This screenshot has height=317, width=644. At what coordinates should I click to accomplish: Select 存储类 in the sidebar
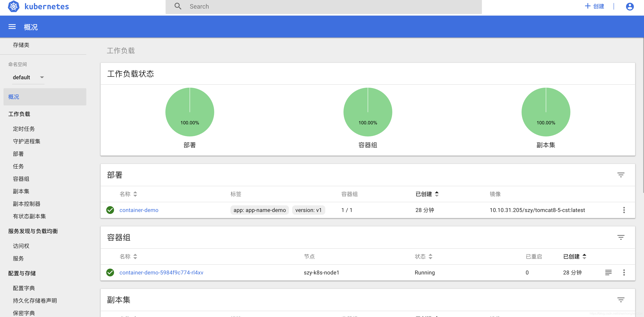tap(21, 45)
